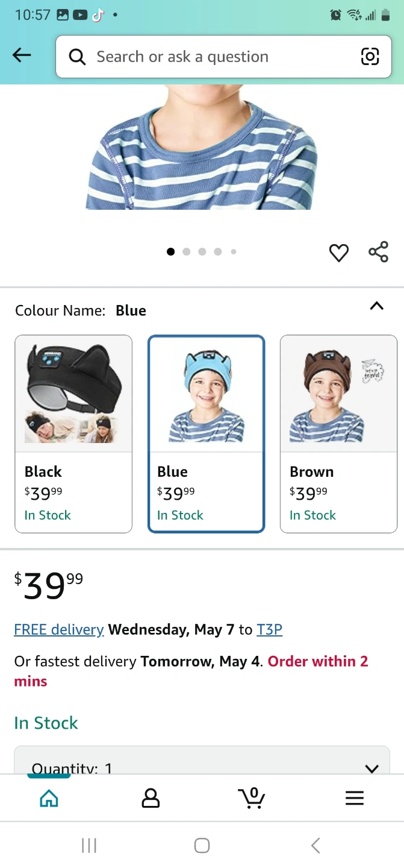
Task: Change delivery postal code T3P
Action: (269, 630)
